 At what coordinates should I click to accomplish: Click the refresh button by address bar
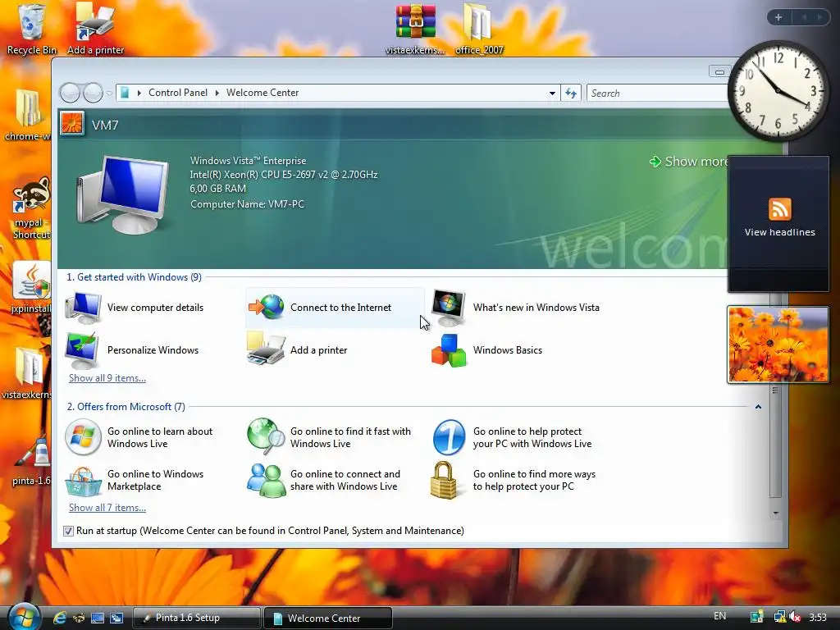click(x=571, y=93)
